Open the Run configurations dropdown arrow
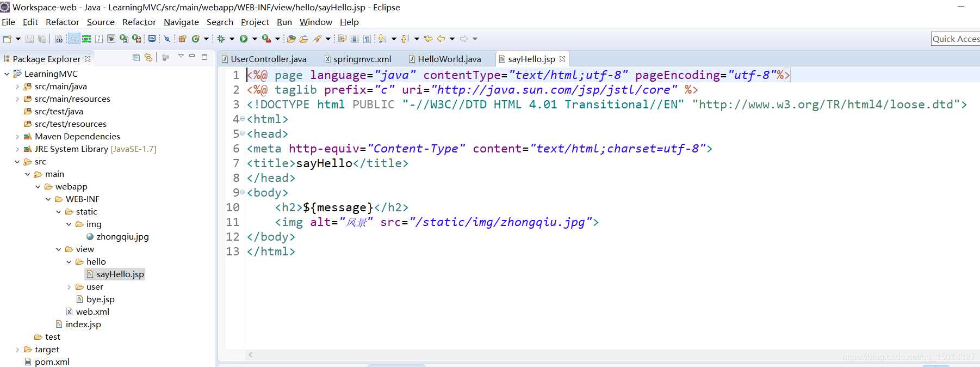Image resolution: width=980 pixels, height=367 pixels. tap(255, 39)
